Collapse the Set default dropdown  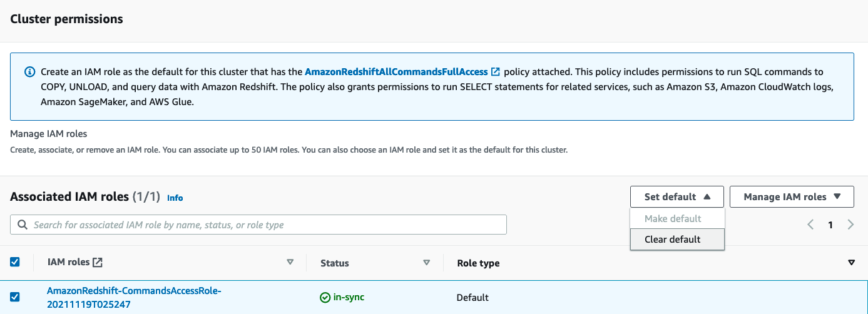click(677, 196)
